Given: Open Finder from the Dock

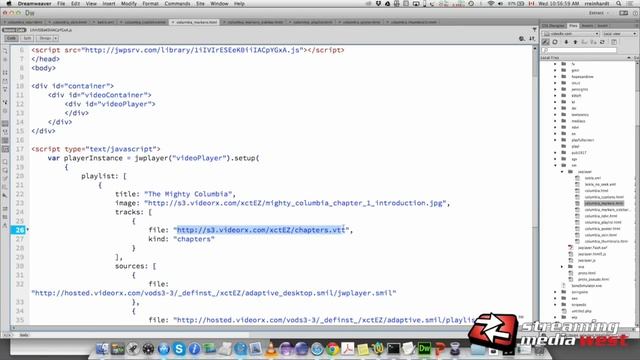Looking at the screenshot, I should pyautogui.click(x=102, y=349).
